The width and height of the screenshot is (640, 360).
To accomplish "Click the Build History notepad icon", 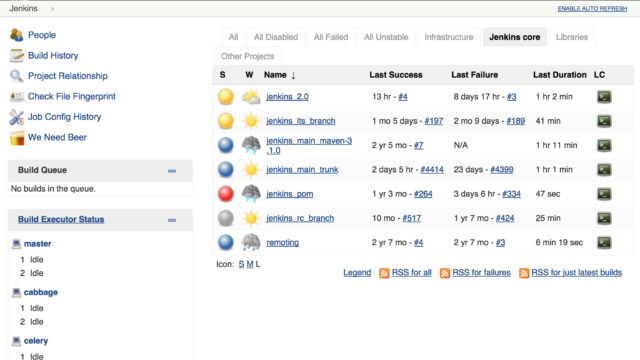I will 17,56.
